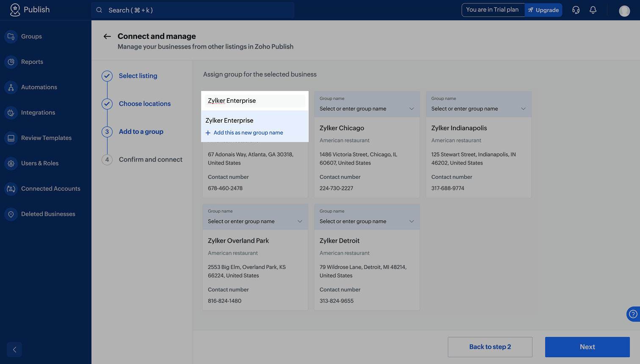
Task: Click the blue help question mark icon
Action: (633, 314)
